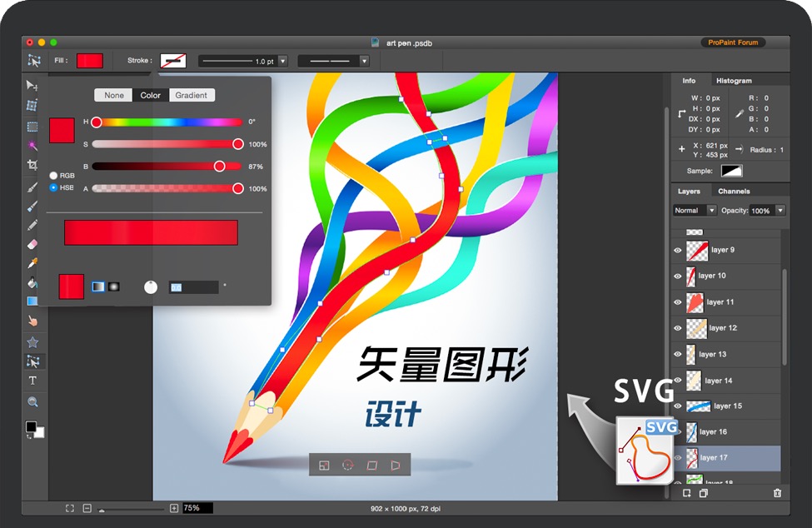Select the Pencil tool
This screenshot has height=528, width=812.
(x=32, y=225)
